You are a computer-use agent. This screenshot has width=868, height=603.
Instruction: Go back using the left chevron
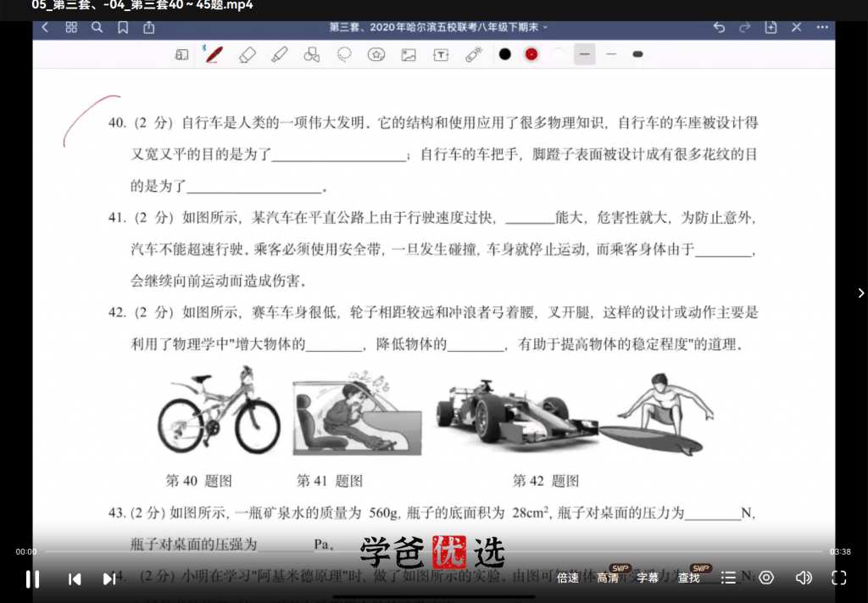(x=46, y=27)
